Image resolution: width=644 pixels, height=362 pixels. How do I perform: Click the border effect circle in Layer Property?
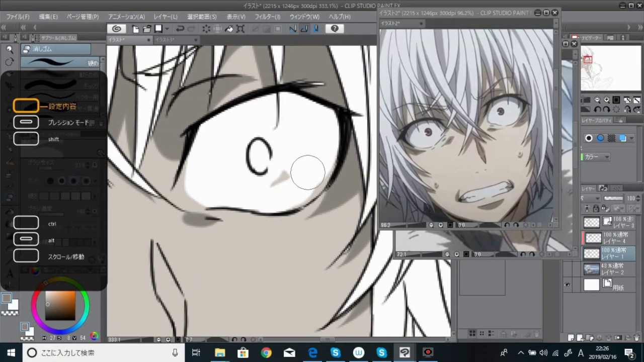coord(589,138)
